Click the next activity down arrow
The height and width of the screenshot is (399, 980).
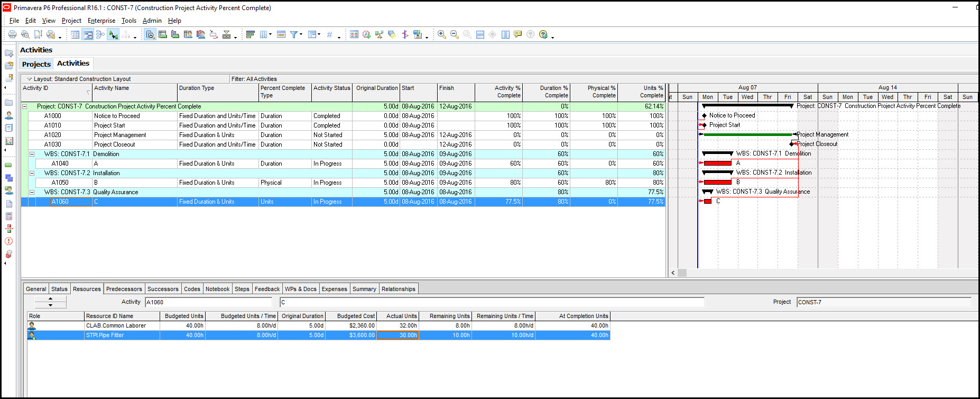click(x=51, y=305)
